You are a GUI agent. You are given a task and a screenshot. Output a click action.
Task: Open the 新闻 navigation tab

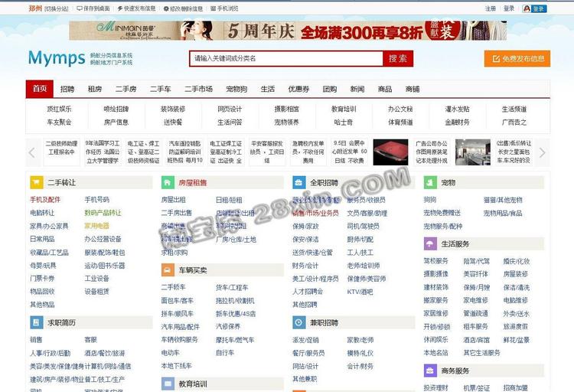(357, 89)
